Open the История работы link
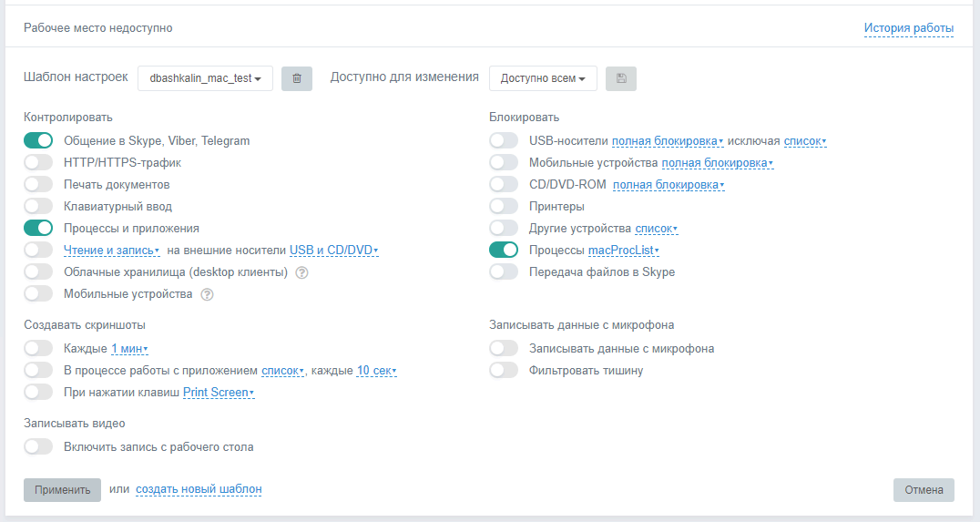The width and height of the screenshot is (980, 522). pyautogui.click(x=908, y=28)
